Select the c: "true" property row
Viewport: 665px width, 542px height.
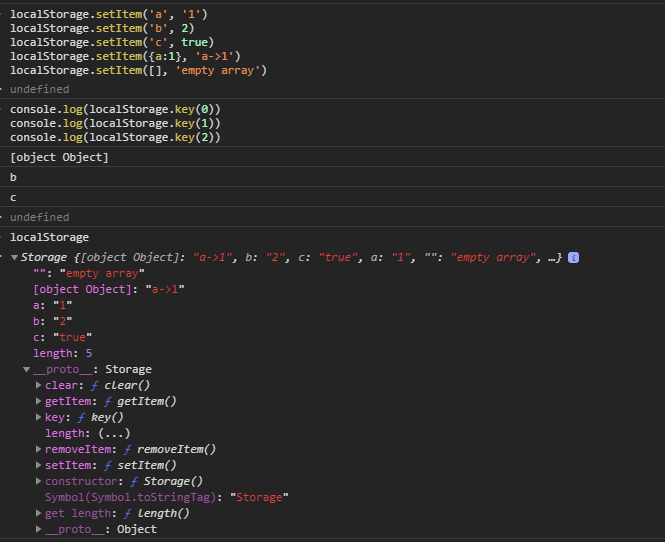[62, 338]
